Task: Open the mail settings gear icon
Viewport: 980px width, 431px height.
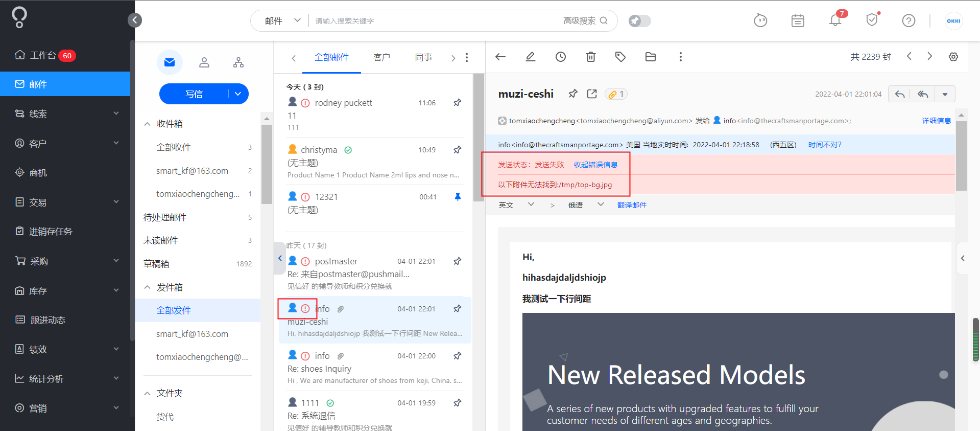Action: (x=953, y=57)
